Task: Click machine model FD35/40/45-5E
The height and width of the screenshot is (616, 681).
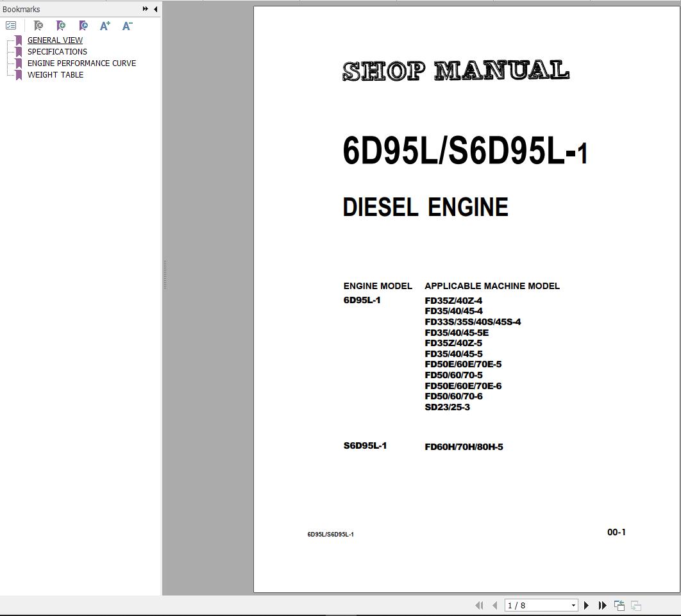Action: pyautogui.click(x=457, y=333)
